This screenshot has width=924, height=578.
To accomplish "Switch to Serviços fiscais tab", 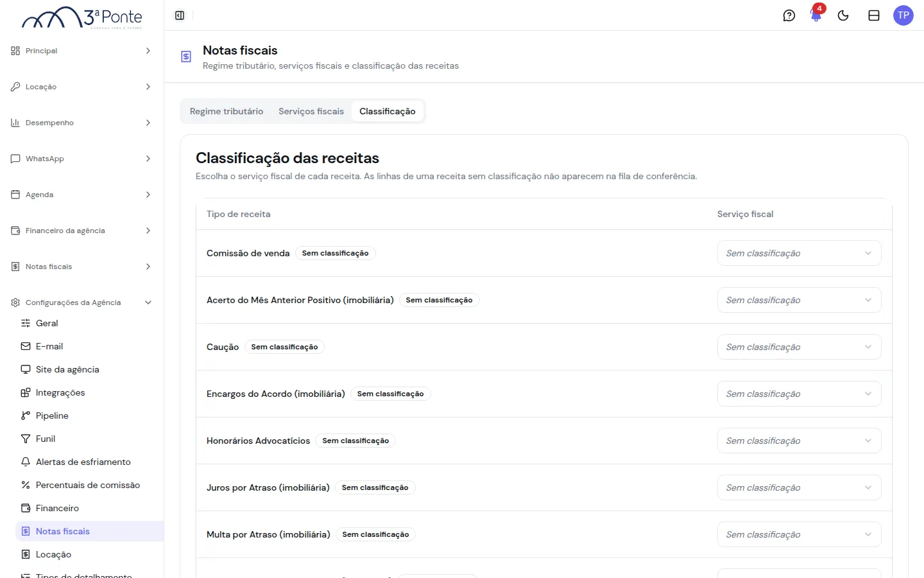I will coord(311,111).
